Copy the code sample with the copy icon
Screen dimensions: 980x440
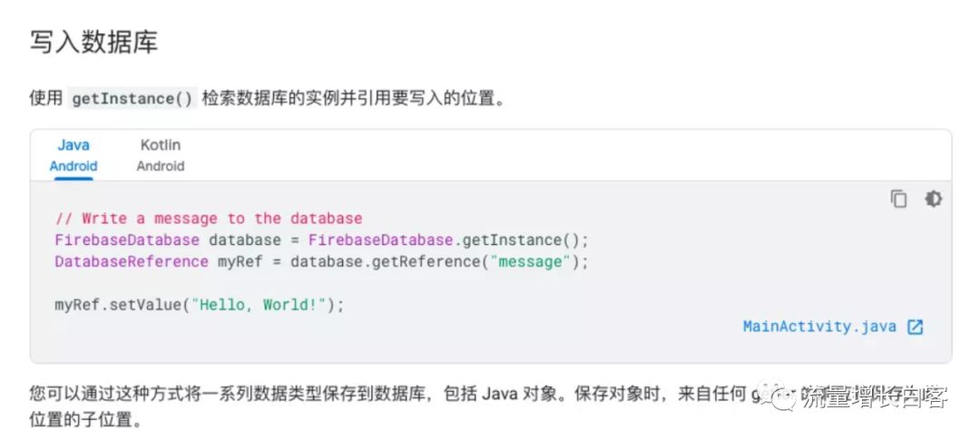point(898,199)
